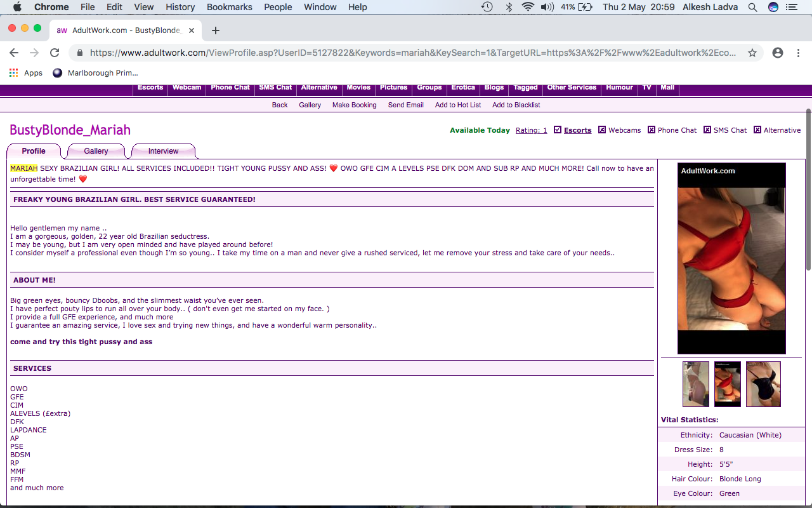
Task: Open the Chrome three-dot menu
Action: [798, 53]
